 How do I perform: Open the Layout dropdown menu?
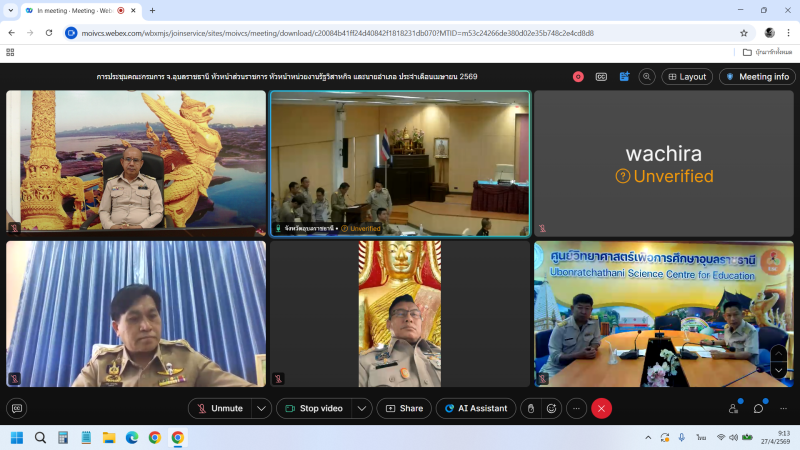pyautogui.click(x=686, y=76)
